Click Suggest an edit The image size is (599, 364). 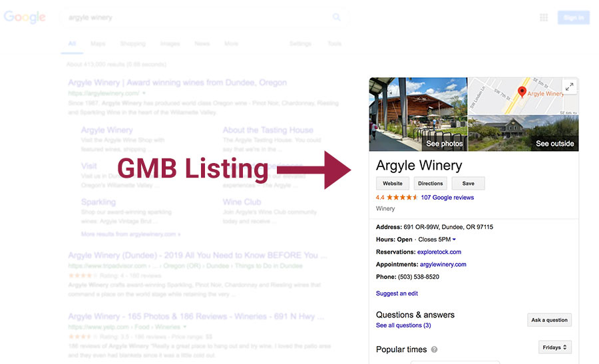point(397,293)
